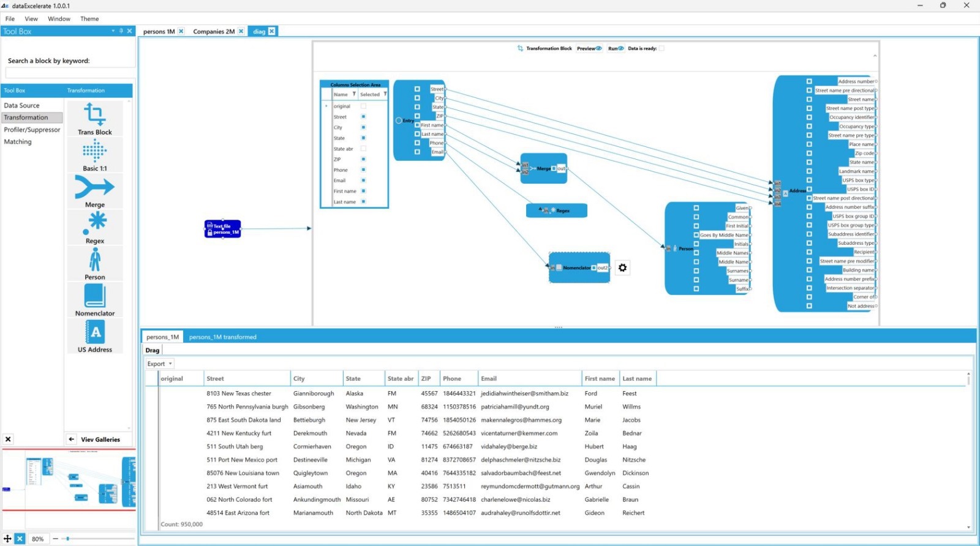Select the Regex asterisk block icon

point(95,223)
